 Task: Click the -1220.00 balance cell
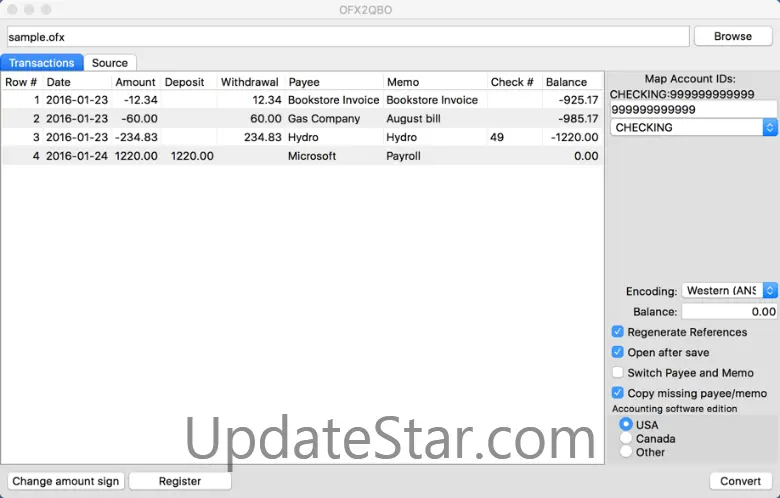pos(573,137)
